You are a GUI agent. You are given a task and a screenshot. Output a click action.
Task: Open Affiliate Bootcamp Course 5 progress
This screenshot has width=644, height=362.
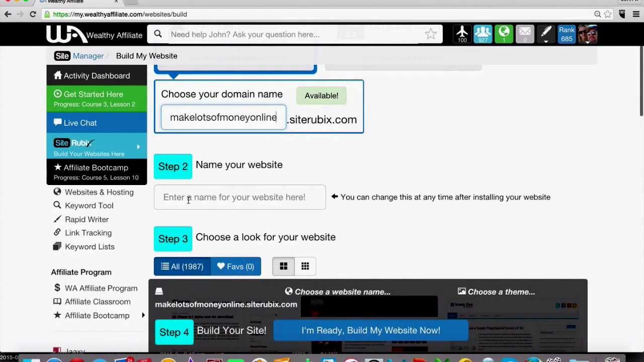97,172
